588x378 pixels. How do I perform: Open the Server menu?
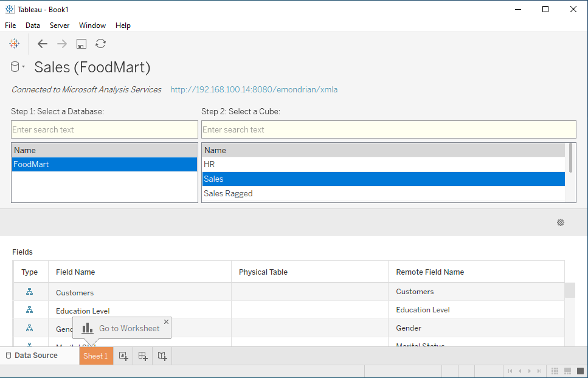coord(60,26)
